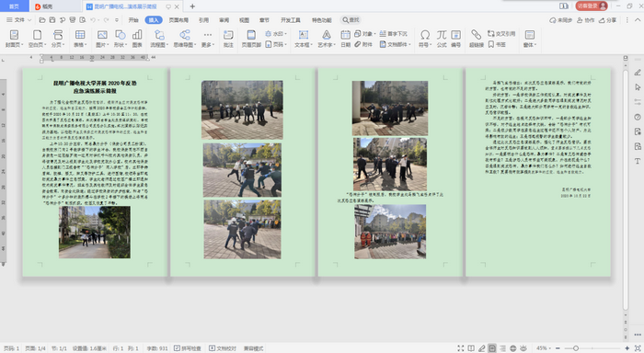Open the File (文件) menu
The image size is (644, 353).
pyautogui.click(x=18, y=19)
